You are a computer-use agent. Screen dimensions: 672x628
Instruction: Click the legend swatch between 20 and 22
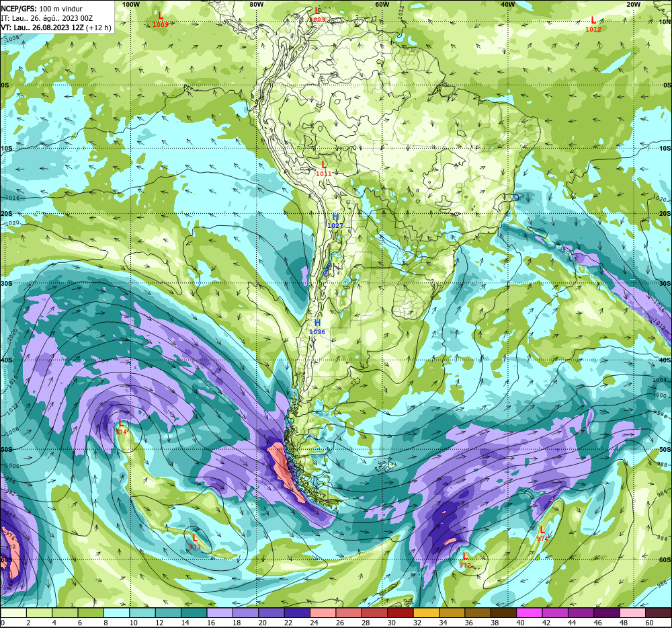click(x=271, y=613)
